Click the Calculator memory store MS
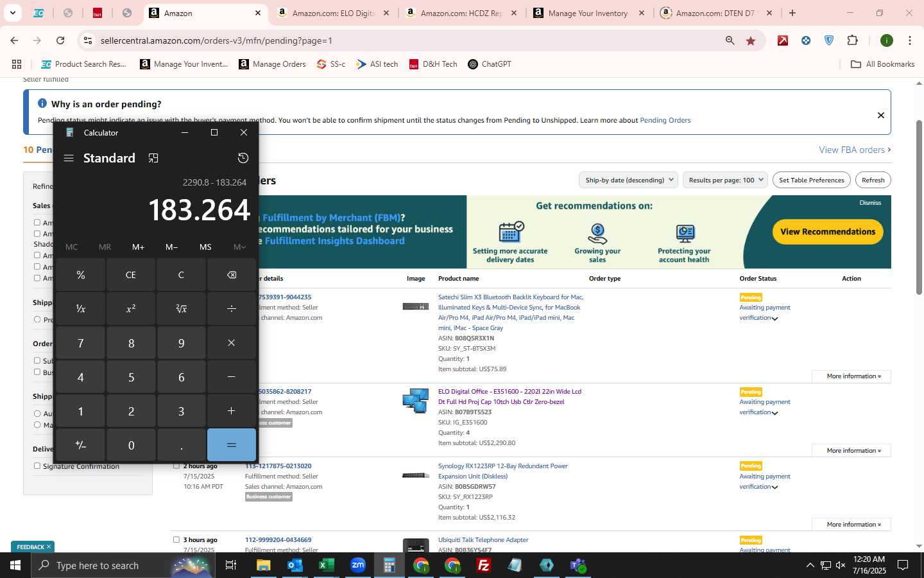 click(205, 247)
